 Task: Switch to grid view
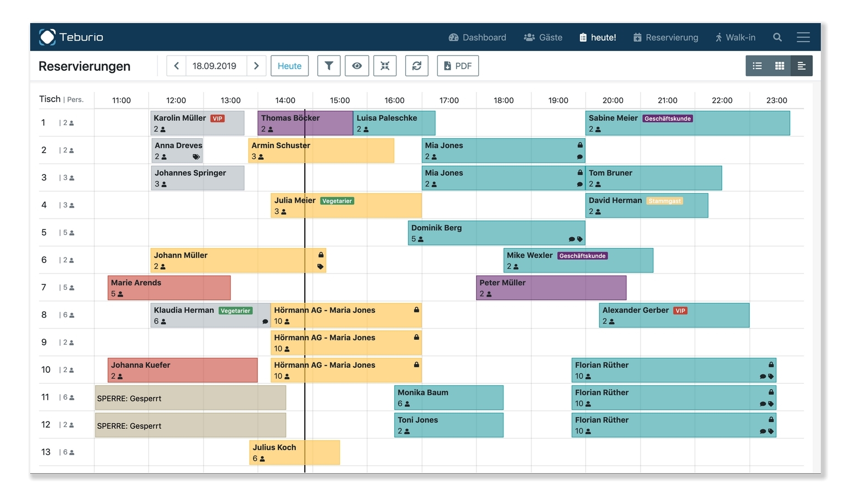click(x=780, y=66)
